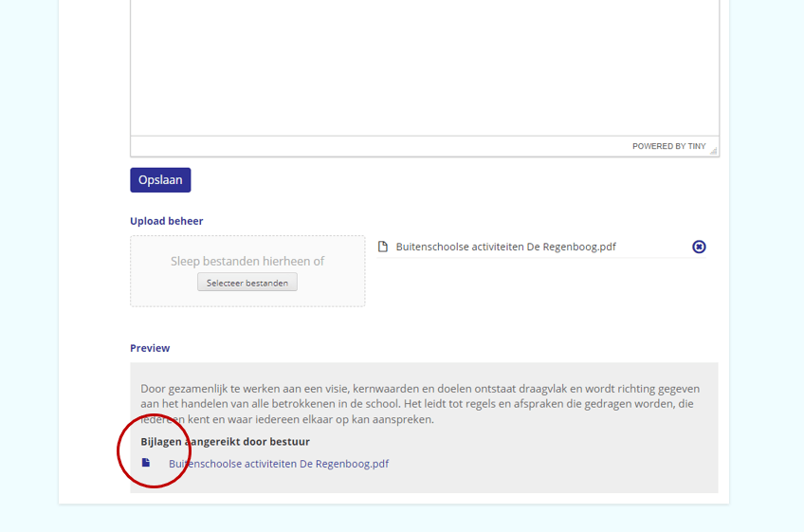Open the POWERED BY TINY link
Screen dimensions: 804x532
click(668, 146)
